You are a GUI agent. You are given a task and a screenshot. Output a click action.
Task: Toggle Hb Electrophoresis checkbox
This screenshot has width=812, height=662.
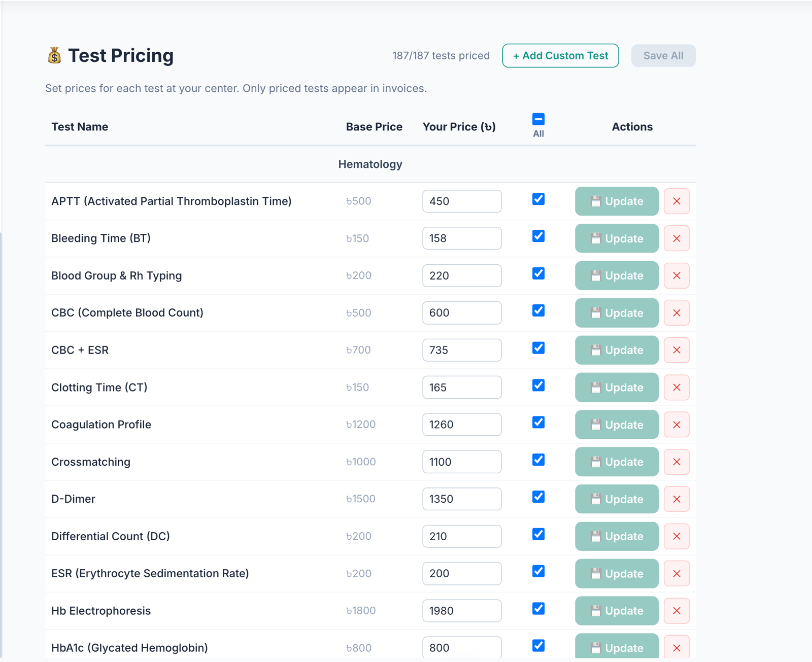pyautogui.click(x=538, y=608)
